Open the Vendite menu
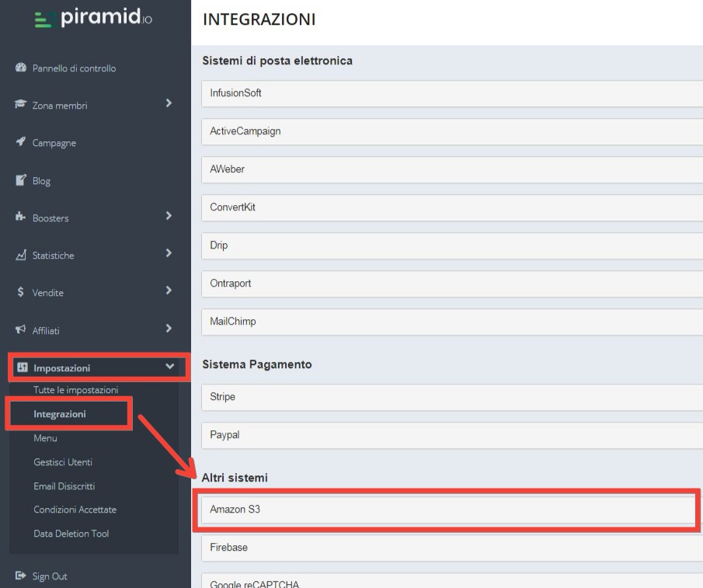703x588 pixels. coord(47,293)
